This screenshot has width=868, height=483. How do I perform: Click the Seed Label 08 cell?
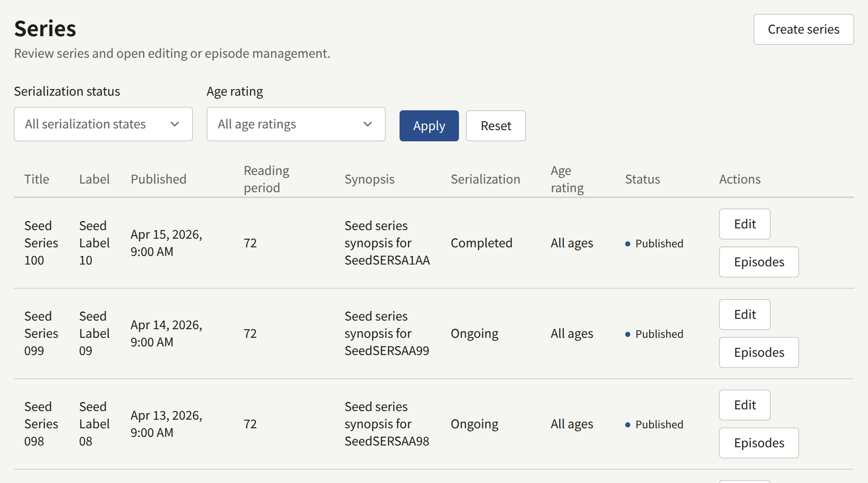[94, 424]
